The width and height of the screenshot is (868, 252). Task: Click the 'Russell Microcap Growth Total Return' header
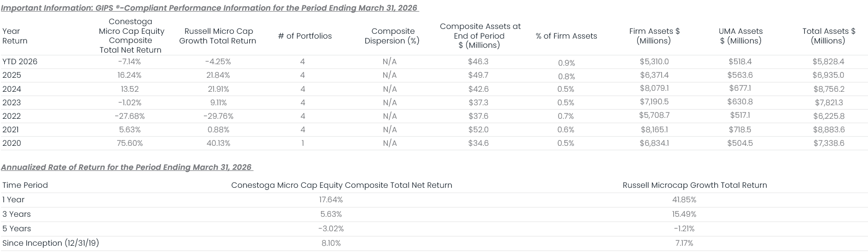(x=694, y=185)
